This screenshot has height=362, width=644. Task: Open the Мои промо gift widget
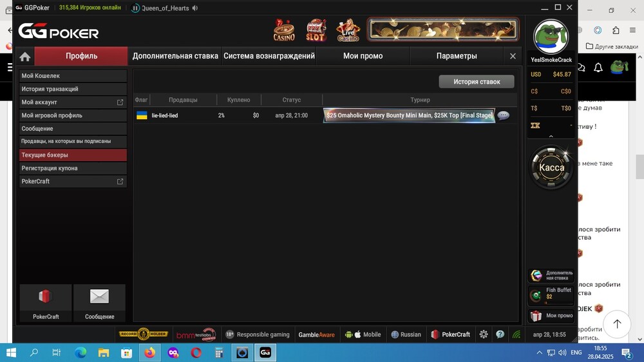[x=551, y=316]
